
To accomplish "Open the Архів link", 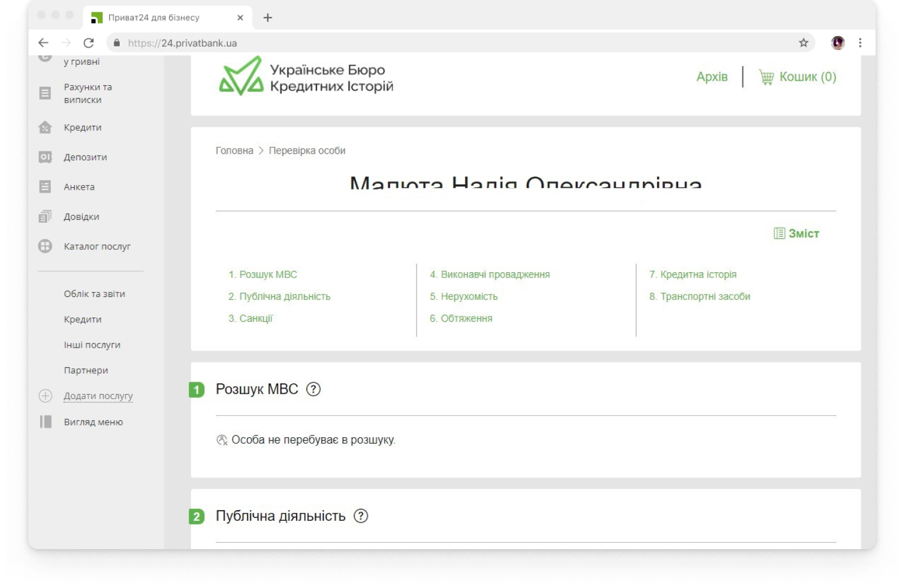I will [x=711, y=77].
